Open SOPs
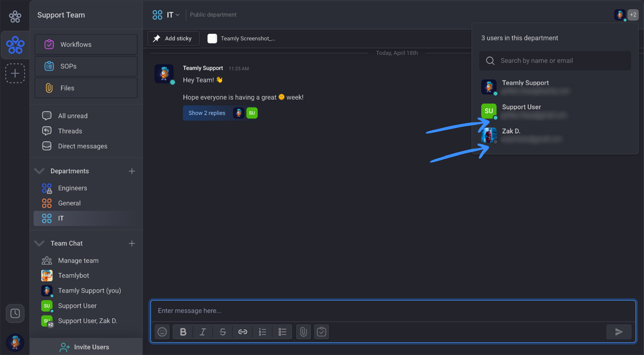Screen dimensions: 644x355 pyautogui.click(x=86, y=66)
